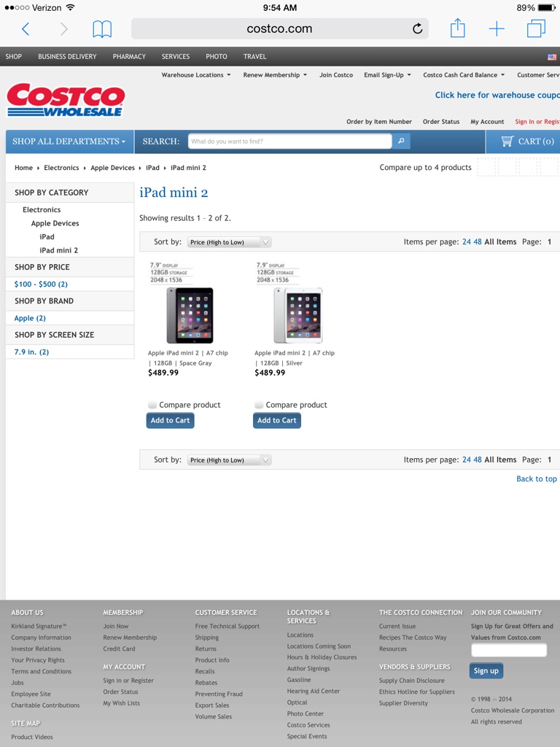Expand Shop All Departments menu
The height and width of the screenshot is (747, 560).
tap(69, 141)
